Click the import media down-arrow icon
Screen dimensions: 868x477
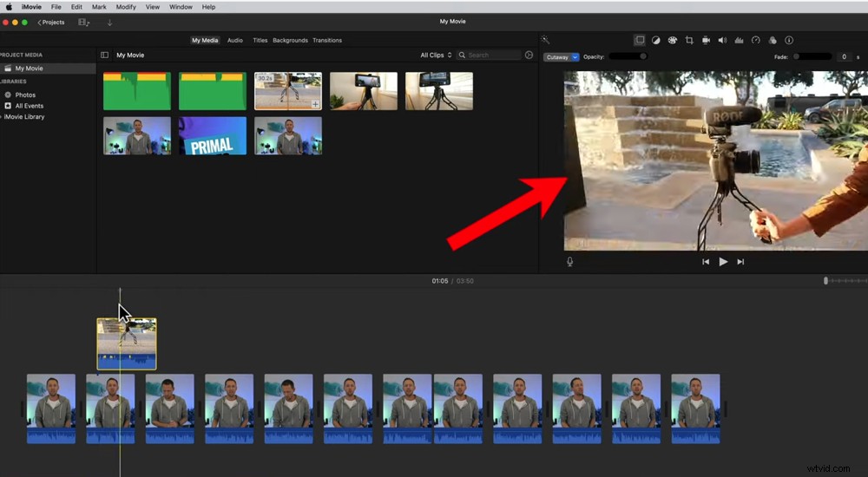coord(109,23)
